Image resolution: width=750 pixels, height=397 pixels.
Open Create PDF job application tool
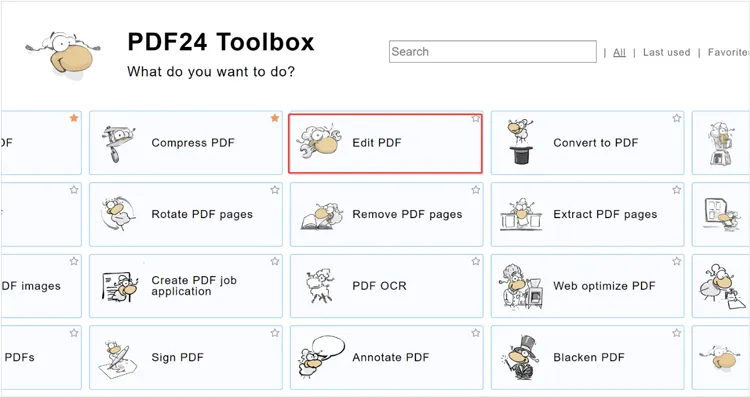(x=186, y=286)
